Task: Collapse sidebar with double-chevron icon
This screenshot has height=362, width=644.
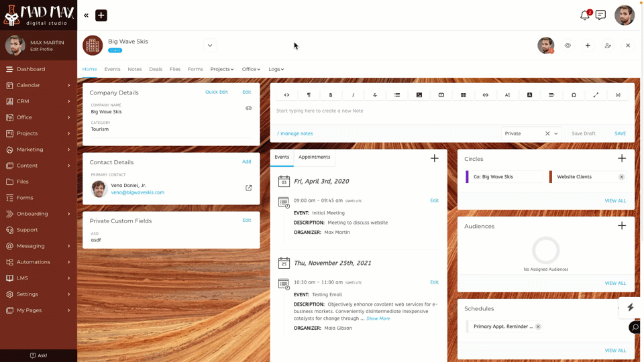Action: coord(87,15)
